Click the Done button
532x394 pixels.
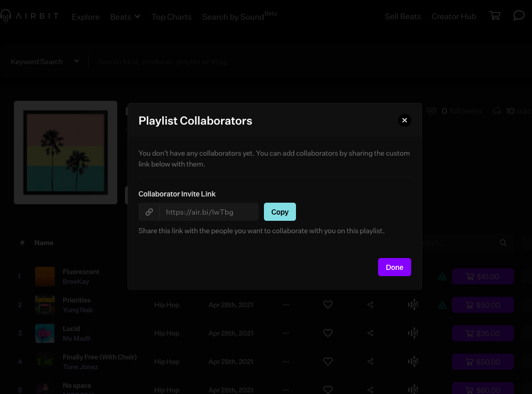coord(394,267)
